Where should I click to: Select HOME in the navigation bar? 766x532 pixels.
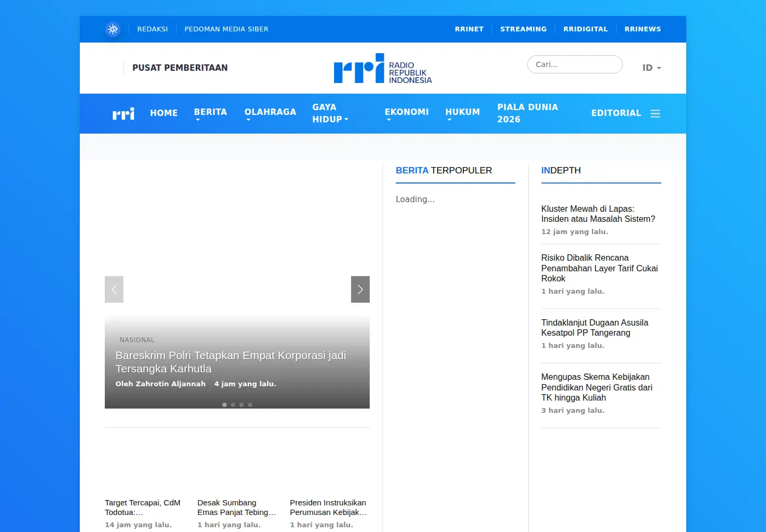tap(164, 113)
